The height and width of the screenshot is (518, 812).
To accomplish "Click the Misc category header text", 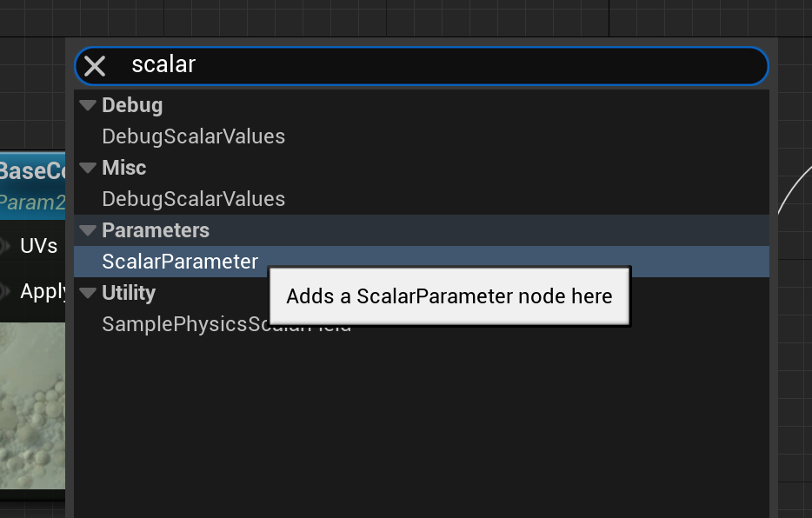I will pyautogui.click(x=124, y=168).
